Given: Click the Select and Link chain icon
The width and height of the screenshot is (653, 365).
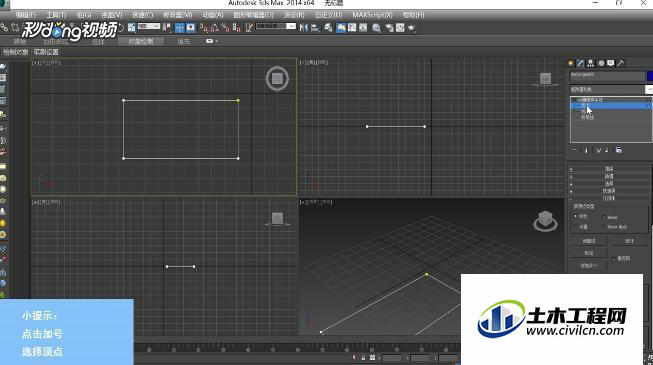Looking at the screenshot, I should coord(5,28).
